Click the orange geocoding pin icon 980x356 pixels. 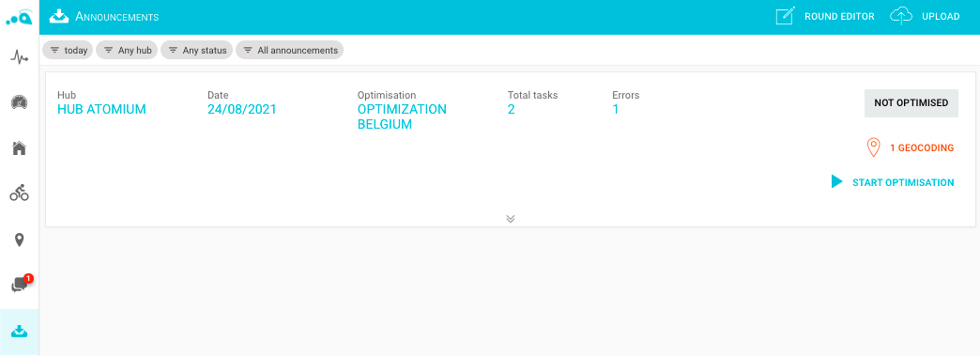click(873, 147)
